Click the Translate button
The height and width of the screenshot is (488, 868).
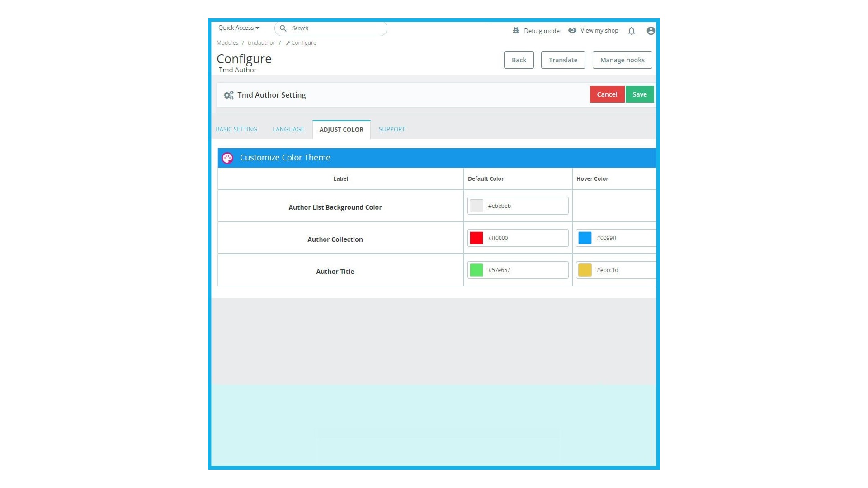[563, 60]
